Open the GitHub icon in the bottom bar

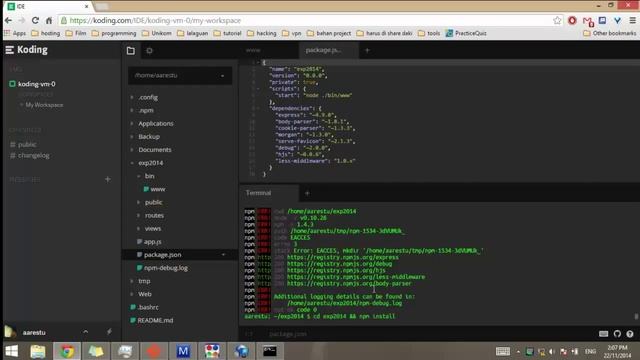617,334
